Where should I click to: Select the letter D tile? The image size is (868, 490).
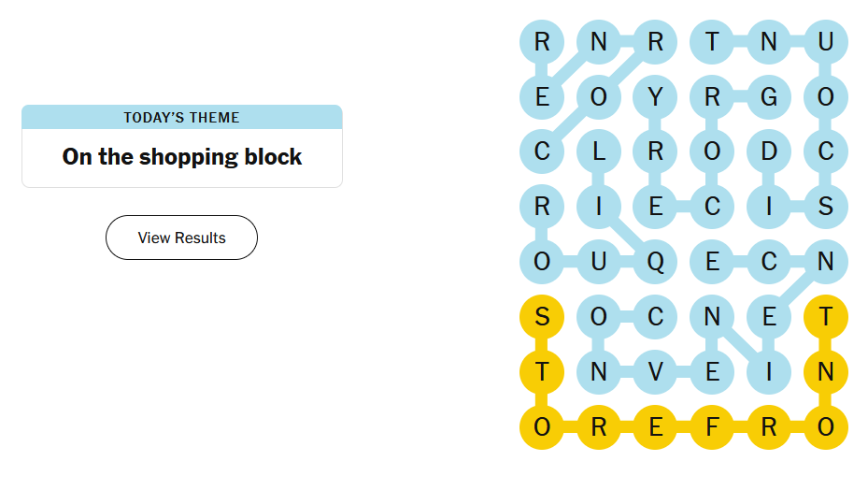[769, 151]
